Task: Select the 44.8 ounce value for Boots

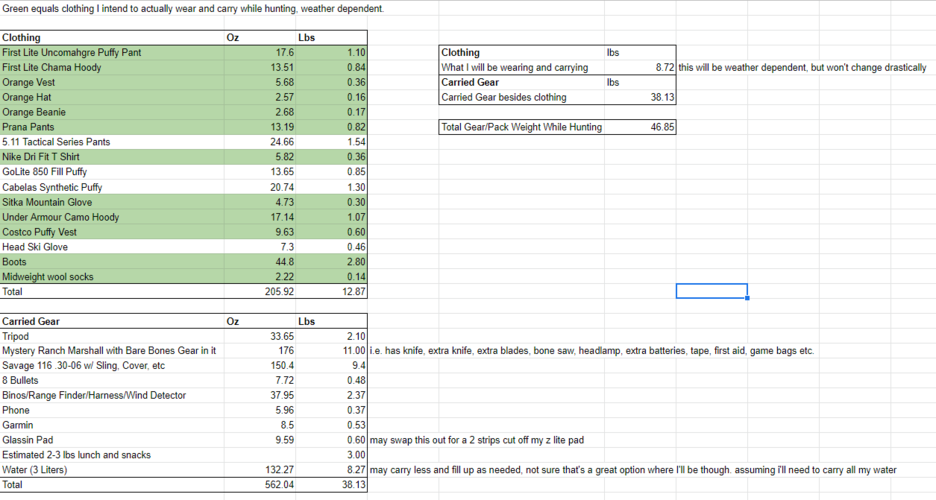Action: click(x=260, y=262)
